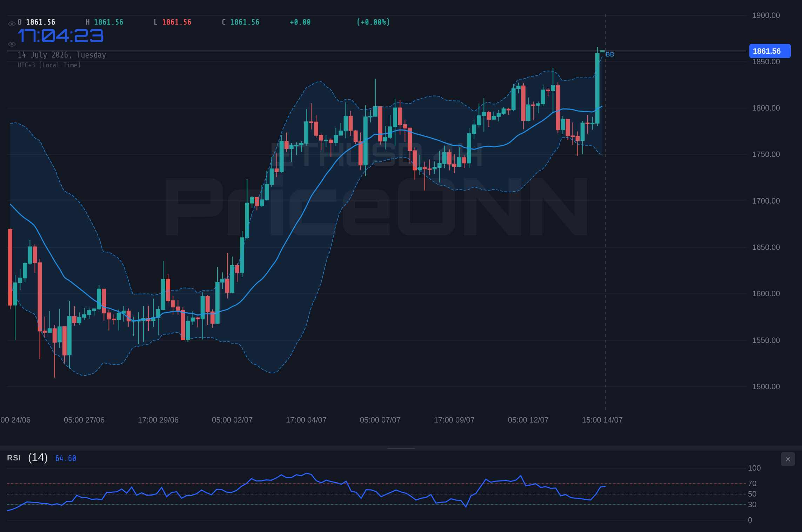Viewport: 802px width, 532px height.
Task: Click the 15:00 14/07 time label
Action: click(602, 420)
